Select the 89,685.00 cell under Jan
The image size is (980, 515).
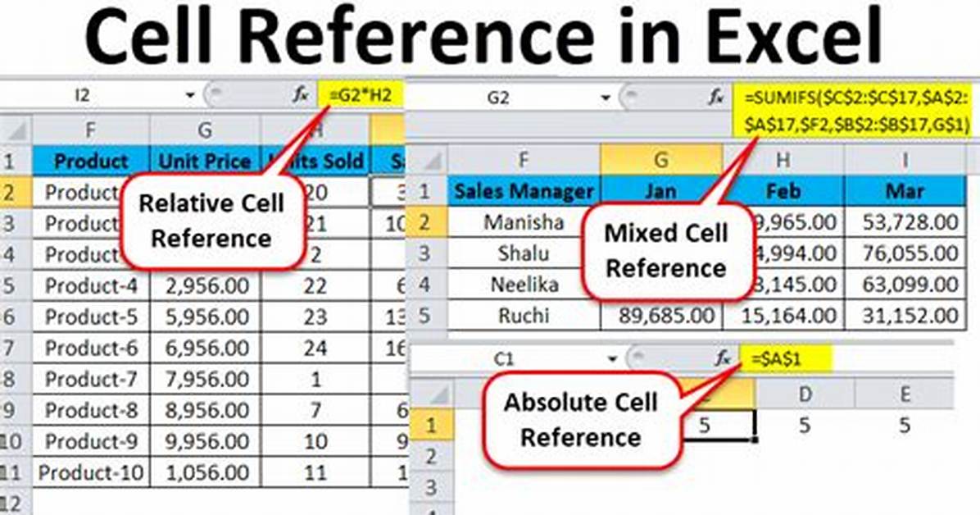coord(661,316)
